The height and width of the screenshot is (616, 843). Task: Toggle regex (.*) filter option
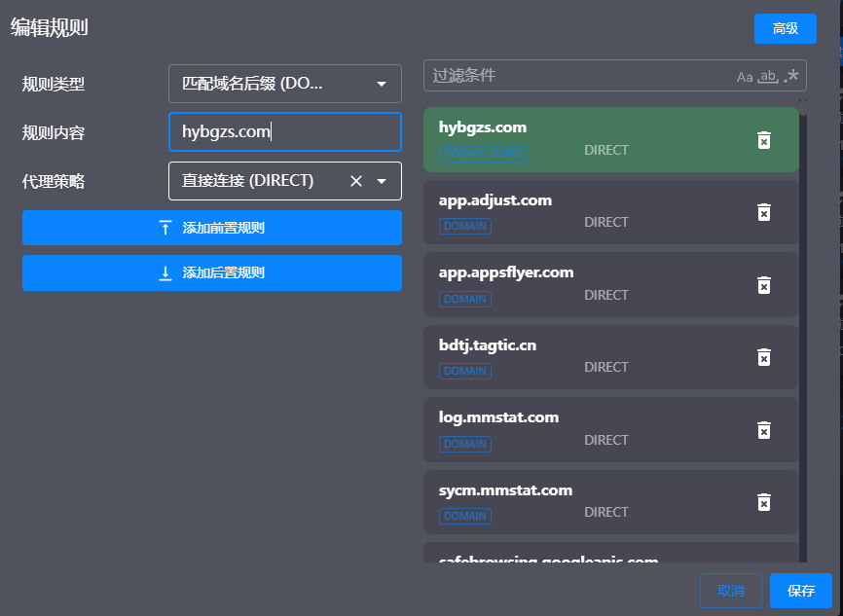tap(791, 76)
